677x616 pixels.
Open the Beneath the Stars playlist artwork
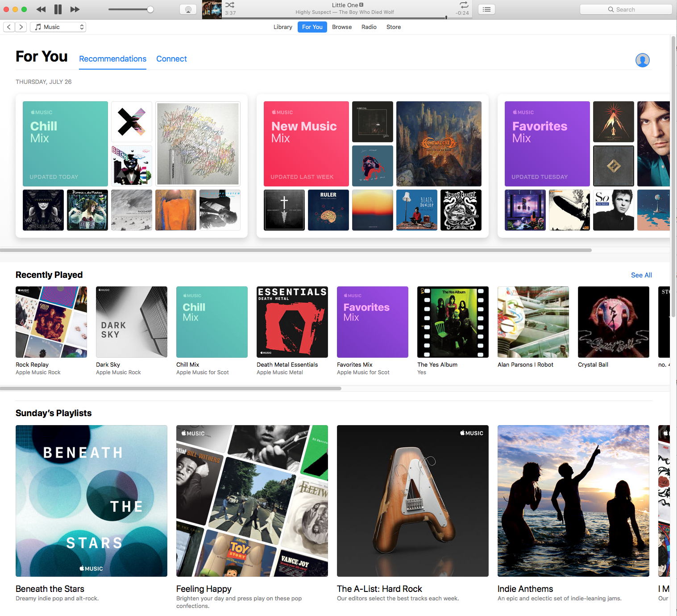[x=91, y=501]
